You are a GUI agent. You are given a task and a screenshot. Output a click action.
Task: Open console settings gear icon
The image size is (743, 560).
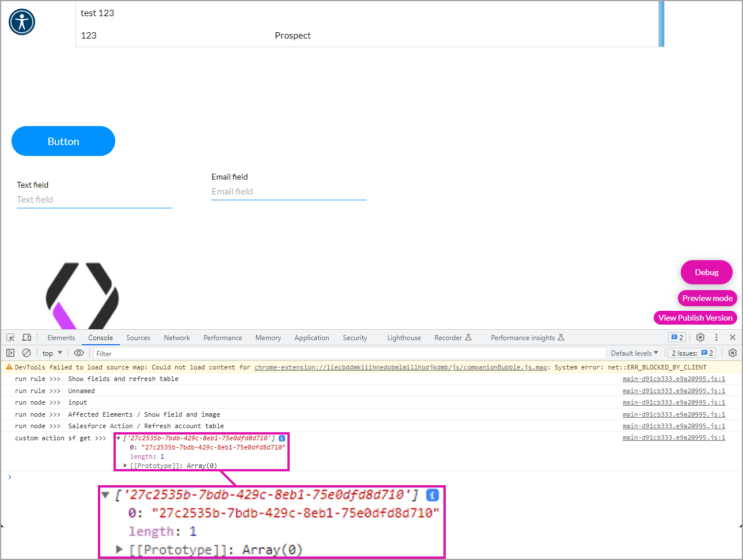tap(733, 353)
